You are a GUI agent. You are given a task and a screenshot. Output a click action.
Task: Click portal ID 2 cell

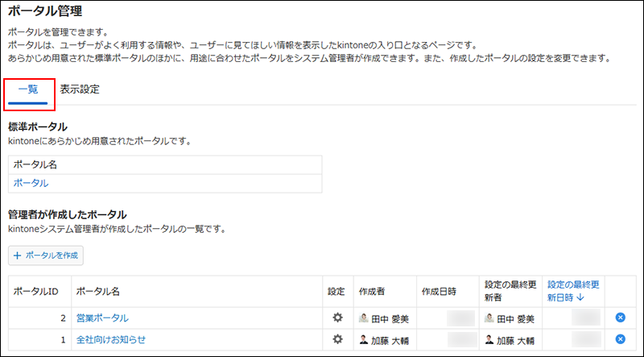tap(39, 318)
